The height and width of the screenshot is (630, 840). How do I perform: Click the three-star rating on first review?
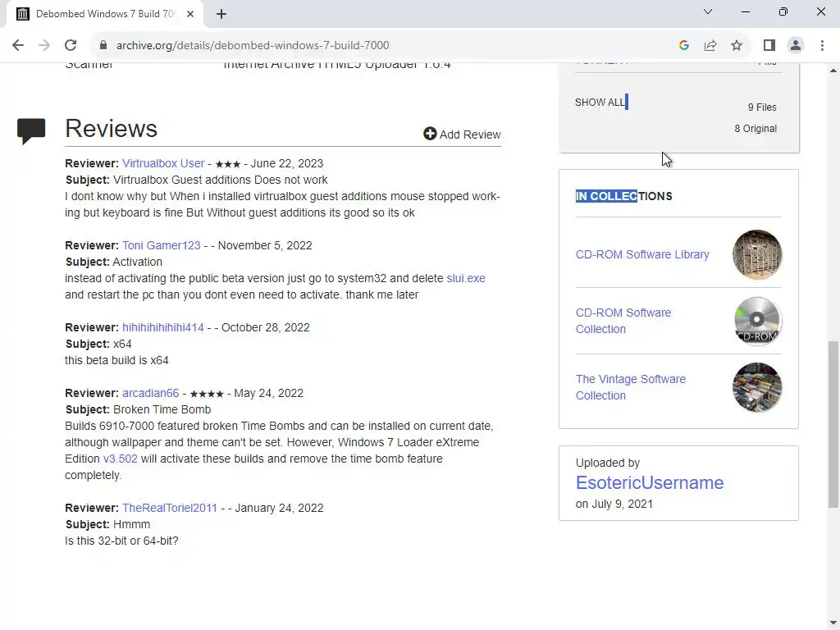point(228,164)
